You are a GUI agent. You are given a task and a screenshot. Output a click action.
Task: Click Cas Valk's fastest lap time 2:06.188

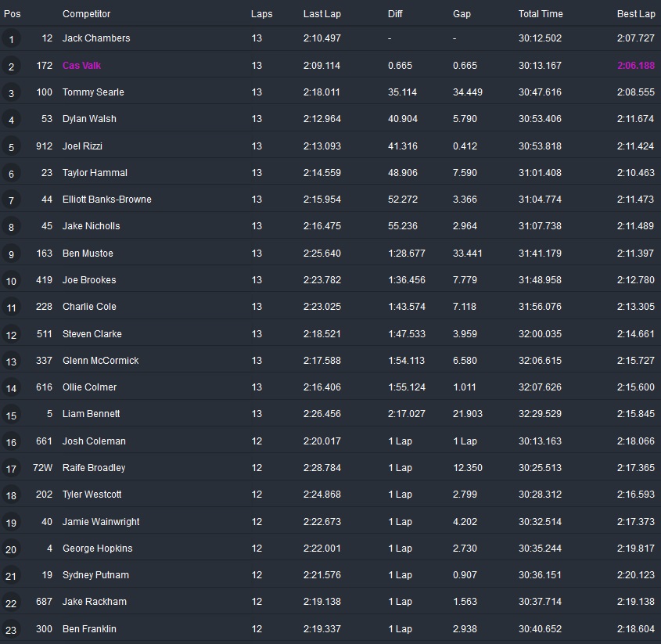635,66
